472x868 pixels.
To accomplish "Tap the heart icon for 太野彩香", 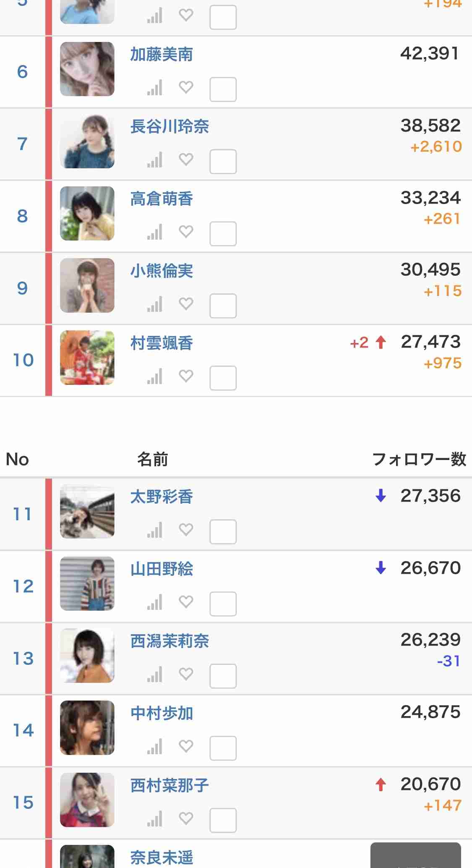I will (186, 529).
